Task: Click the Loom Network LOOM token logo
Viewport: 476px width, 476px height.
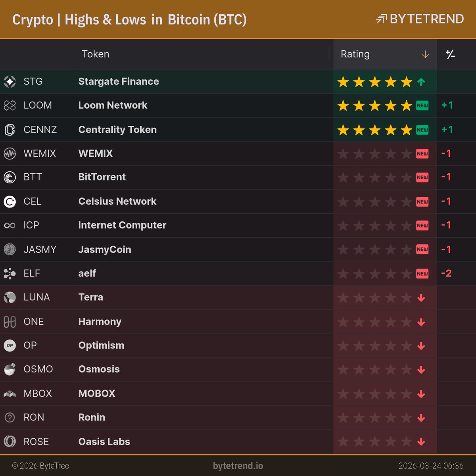Action: click(10, 106)
